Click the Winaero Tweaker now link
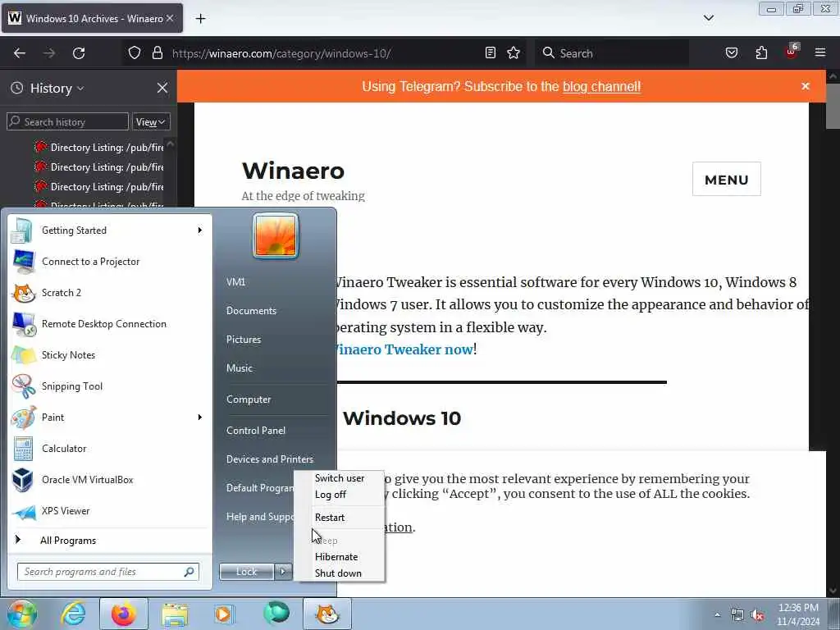This screenshot has width=840, height=630. pyautogui.click(x=405, y=349)
